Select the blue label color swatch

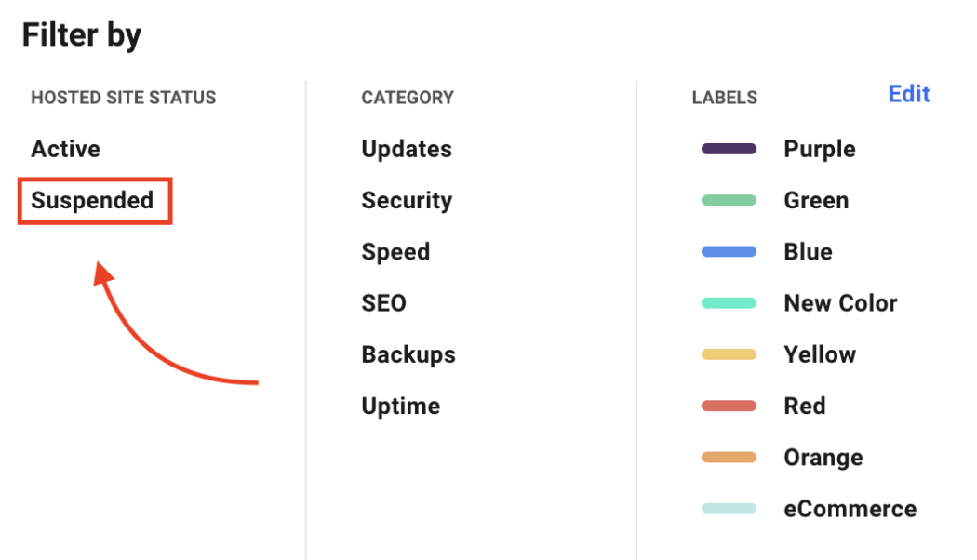[729, 251]
